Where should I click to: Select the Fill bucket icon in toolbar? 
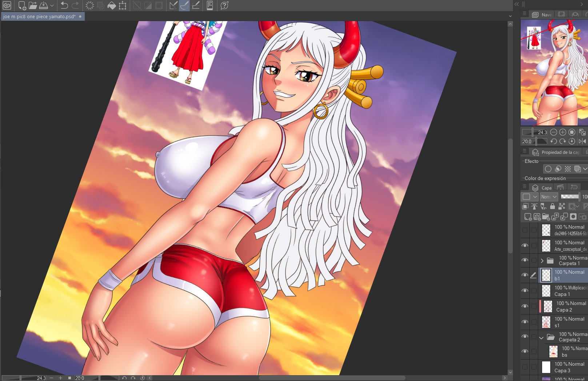[112, 5]
